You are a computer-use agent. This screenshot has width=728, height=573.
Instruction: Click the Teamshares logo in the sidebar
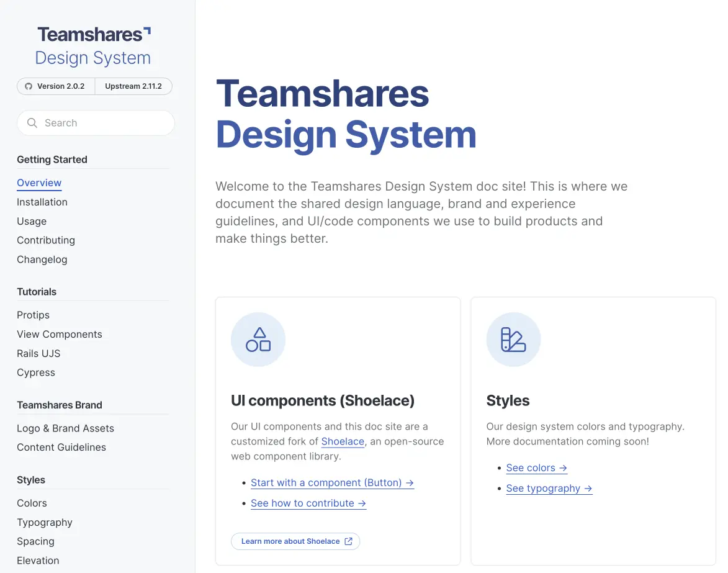pyautogui.click(x=94, y=34)
